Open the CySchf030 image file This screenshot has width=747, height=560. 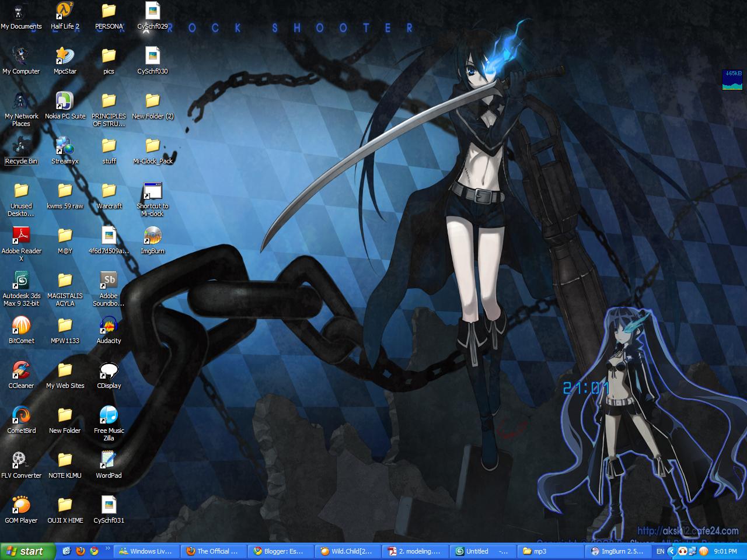click(x=152, y=61)
